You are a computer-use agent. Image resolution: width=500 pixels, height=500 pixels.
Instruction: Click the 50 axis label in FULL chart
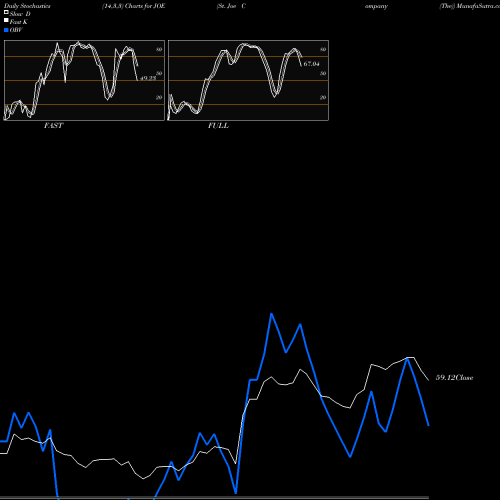[x=323, y=73]
